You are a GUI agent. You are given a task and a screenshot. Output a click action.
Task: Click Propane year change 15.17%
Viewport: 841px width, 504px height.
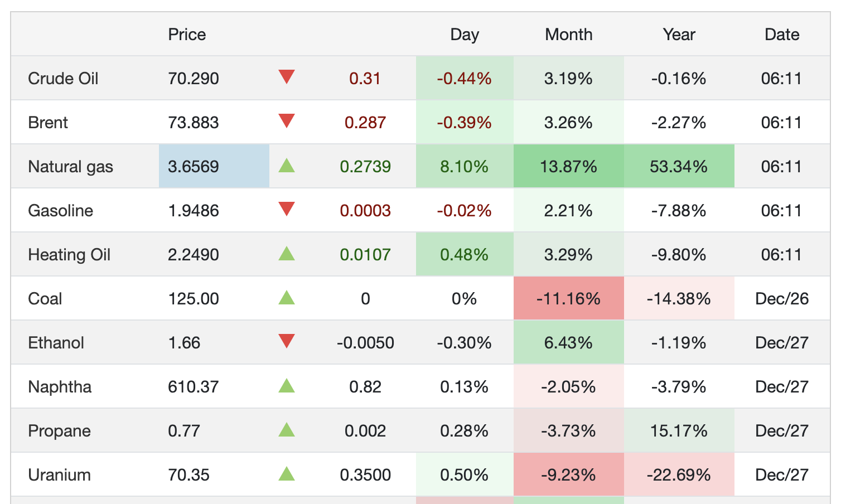(679, 431)
